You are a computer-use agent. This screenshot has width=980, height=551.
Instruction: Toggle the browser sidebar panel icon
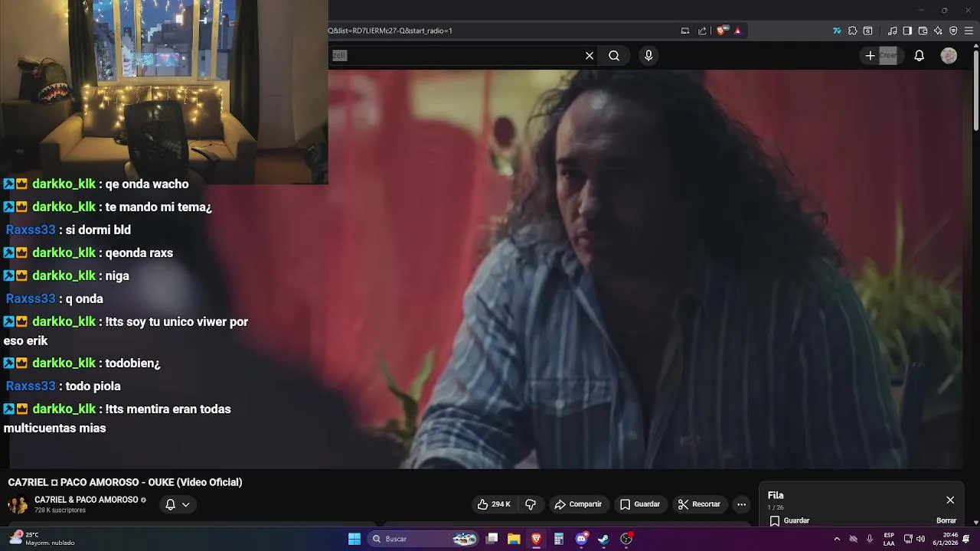point(907,31)
